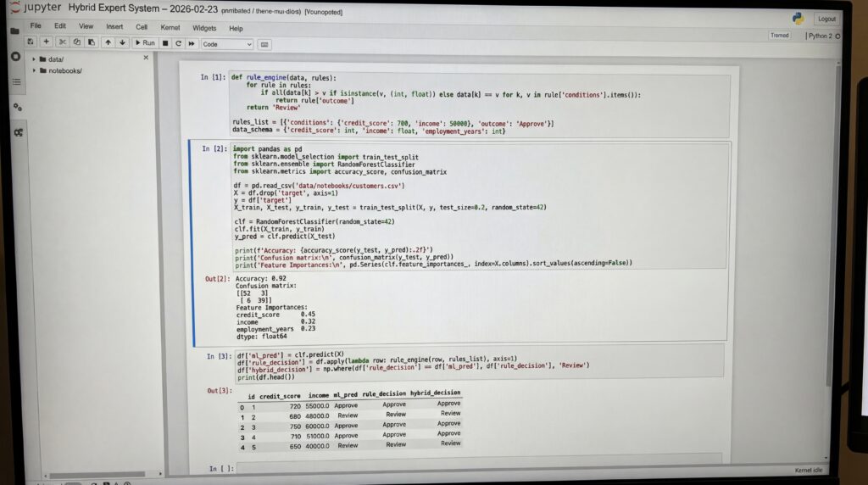
Task: Click the Out[2] prompt label
Action: tap(217, 278)
